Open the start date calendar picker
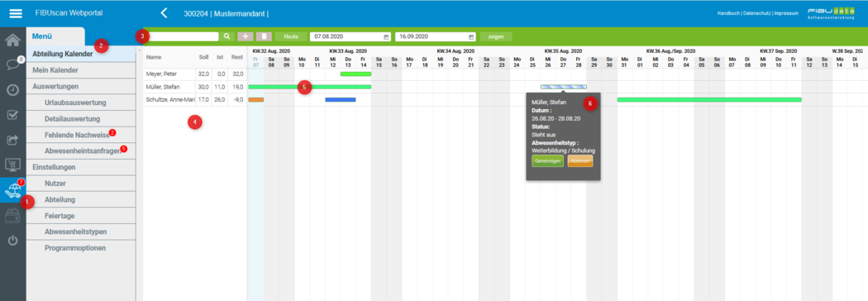Viewport: 868px width, 301px height. point(386,36)
